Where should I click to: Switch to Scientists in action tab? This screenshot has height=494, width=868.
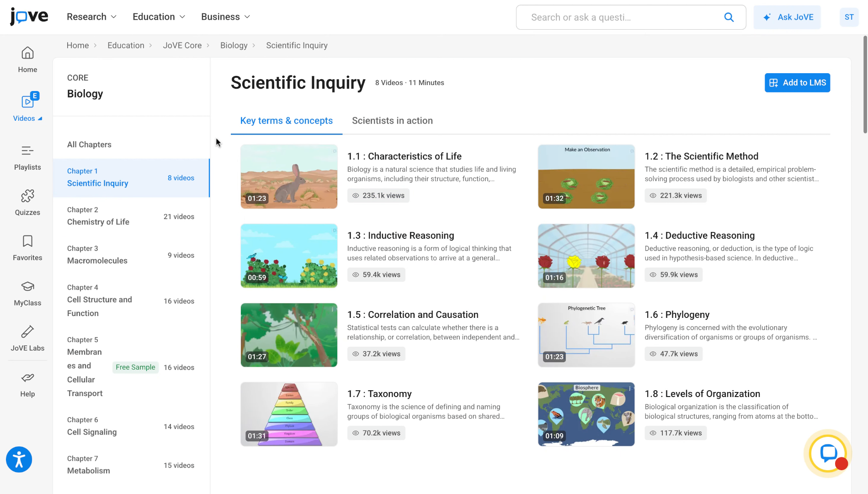coord(392,121)
